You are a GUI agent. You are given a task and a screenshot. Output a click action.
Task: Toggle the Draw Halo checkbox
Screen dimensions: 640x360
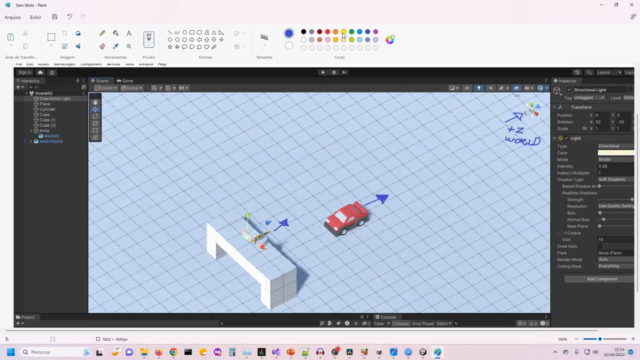click(600, 246)
